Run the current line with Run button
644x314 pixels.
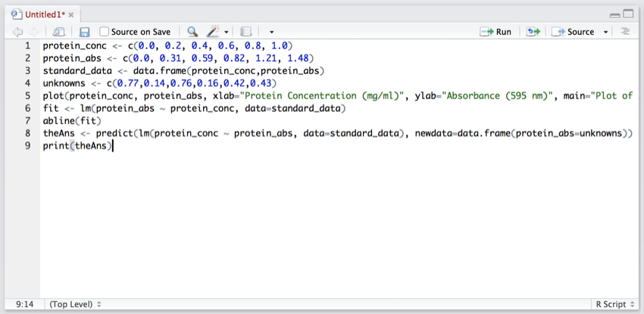coord(496,32)
